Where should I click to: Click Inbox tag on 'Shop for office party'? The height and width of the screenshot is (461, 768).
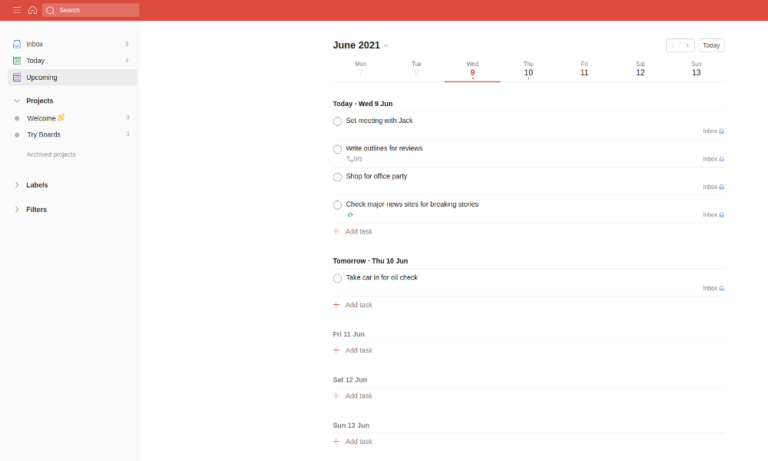713,187
